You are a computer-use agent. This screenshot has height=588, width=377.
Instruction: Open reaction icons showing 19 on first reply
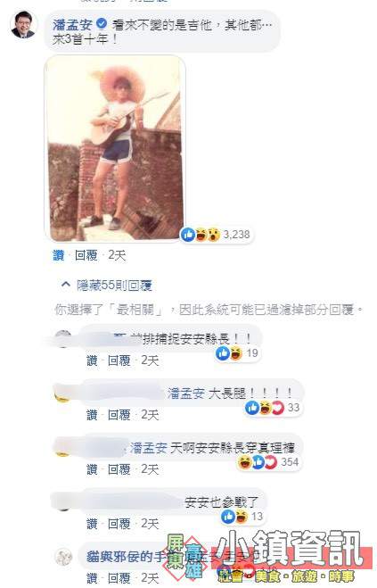(237, 353)
